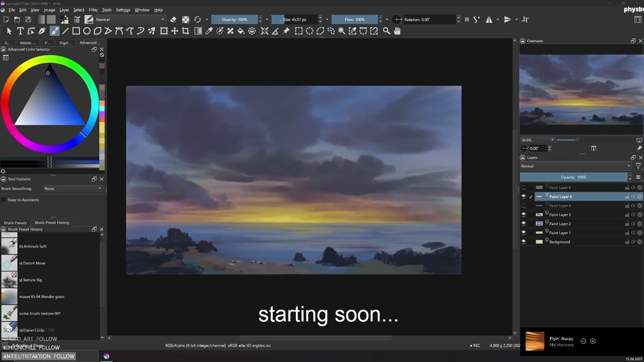644x362 pixels.
Task: Activate the Zoom magnifier tool
Action: [x=386, y=31]
